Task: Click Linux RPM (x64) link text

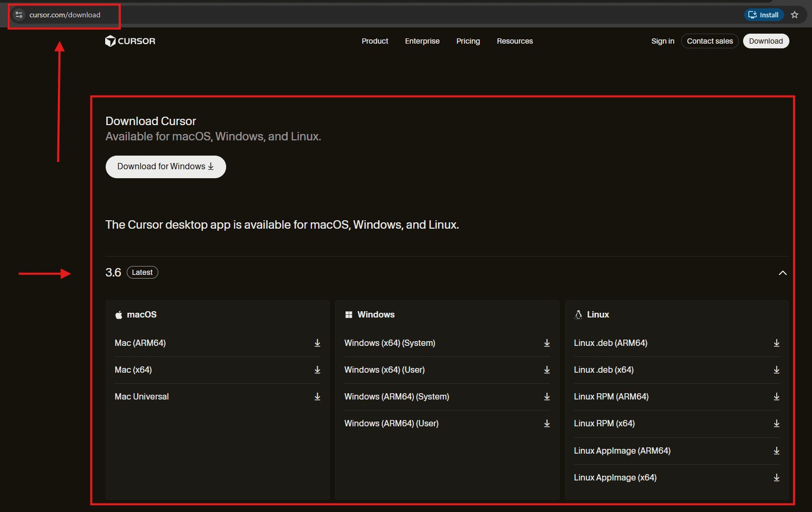Action: [x=604, y=423]
